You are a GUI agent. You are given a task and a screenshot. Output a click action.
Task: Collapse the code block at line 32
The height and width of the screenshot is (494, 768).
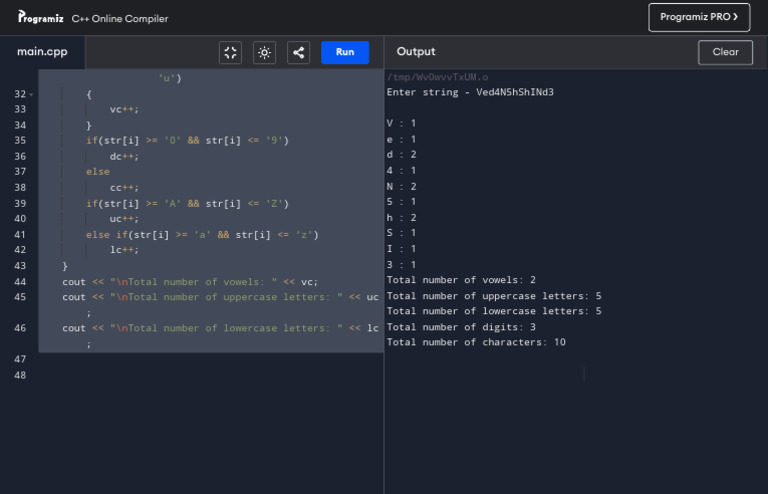(x=31, y=94)
